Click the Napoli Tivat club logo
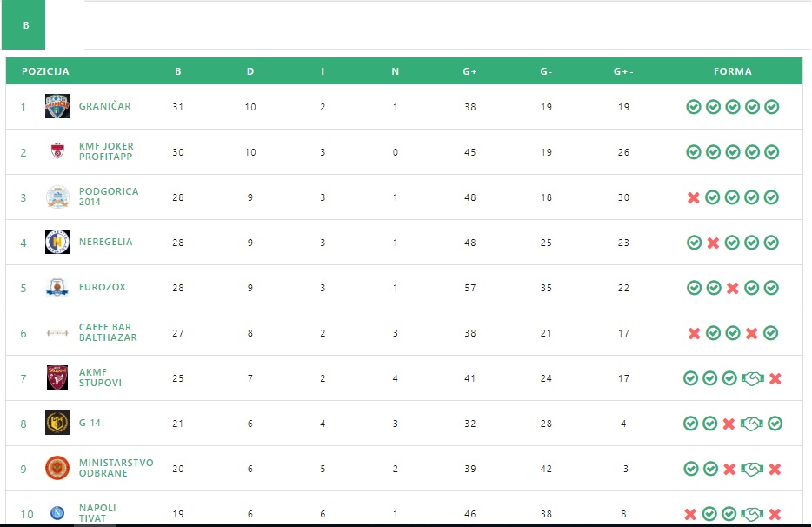 (x=57, y=513)
